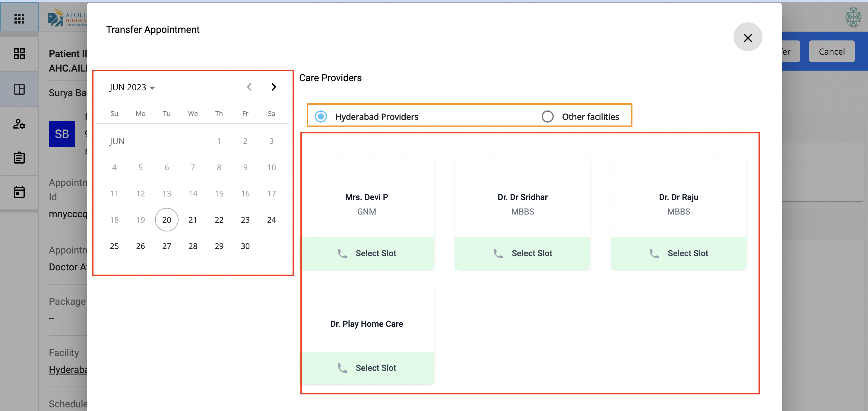Pick June 22 in the calendar
This screenshot has width=868, height=411.
coord(219,220)
